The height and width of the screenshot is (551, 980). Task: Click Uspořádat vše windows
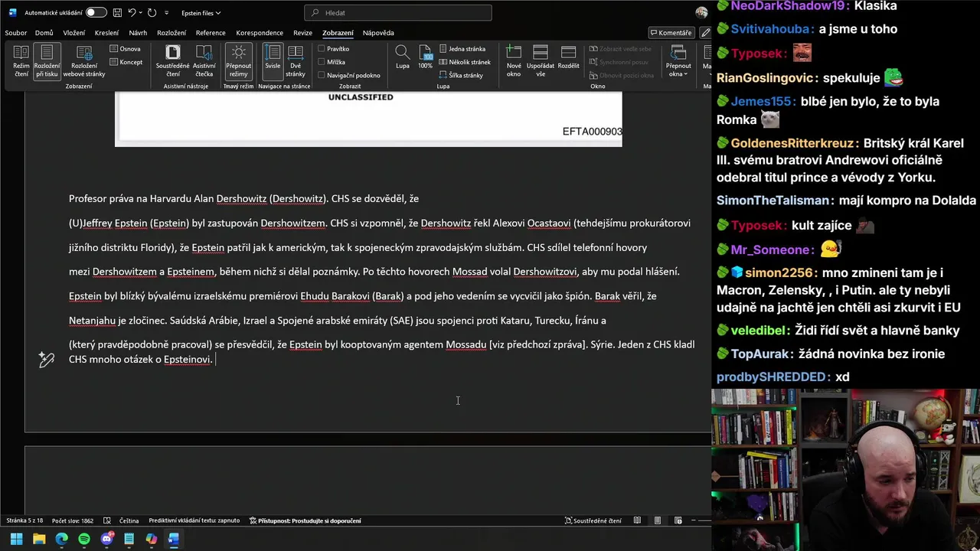541,60
